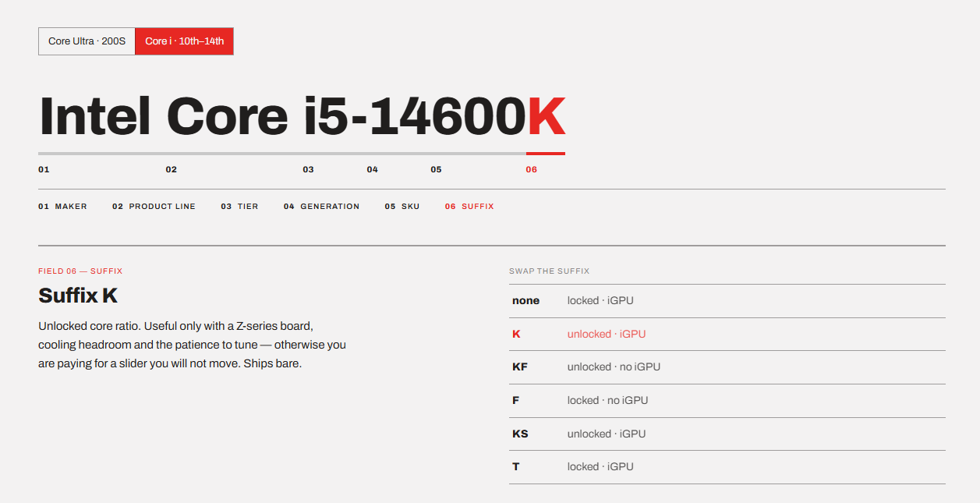Open the 04 GENERATION field label
Screen dimensions: 980x503
[322, 207]
